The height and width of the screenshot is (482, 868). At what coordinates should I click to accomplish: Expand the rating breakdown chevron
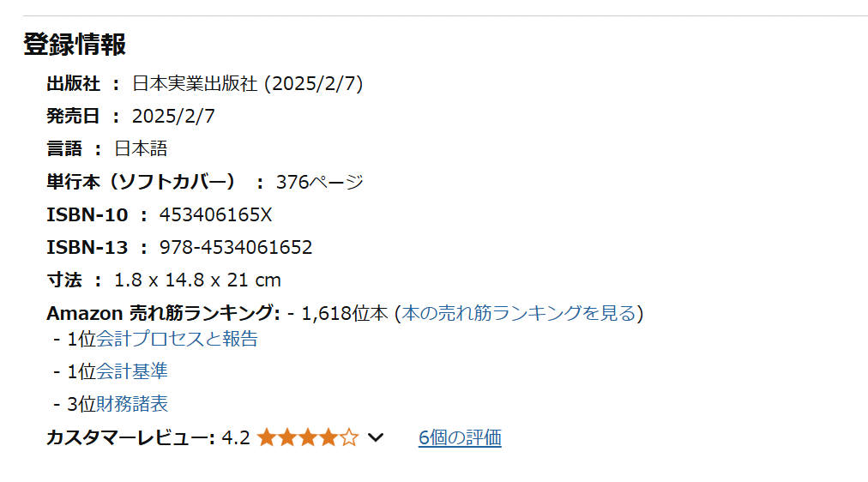tap(375, 438)
